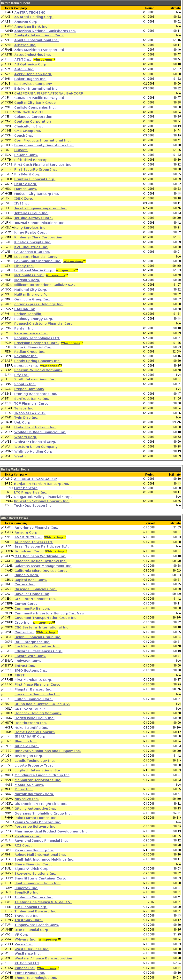This screenshot has height=980, width=183.
Task: Click the checkmark icon next to ticker YHOO
Action: coord(2,968)
